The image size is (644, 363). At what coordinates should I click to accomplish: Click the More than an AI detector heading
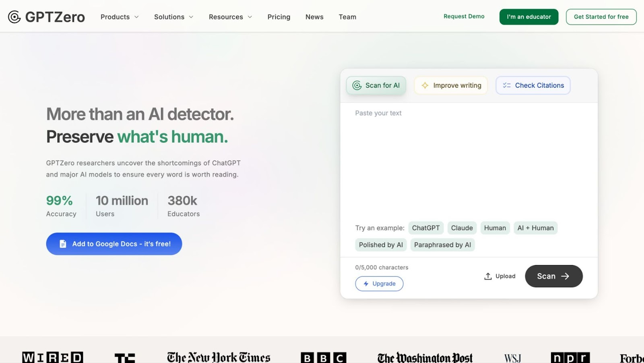(140, 114)
